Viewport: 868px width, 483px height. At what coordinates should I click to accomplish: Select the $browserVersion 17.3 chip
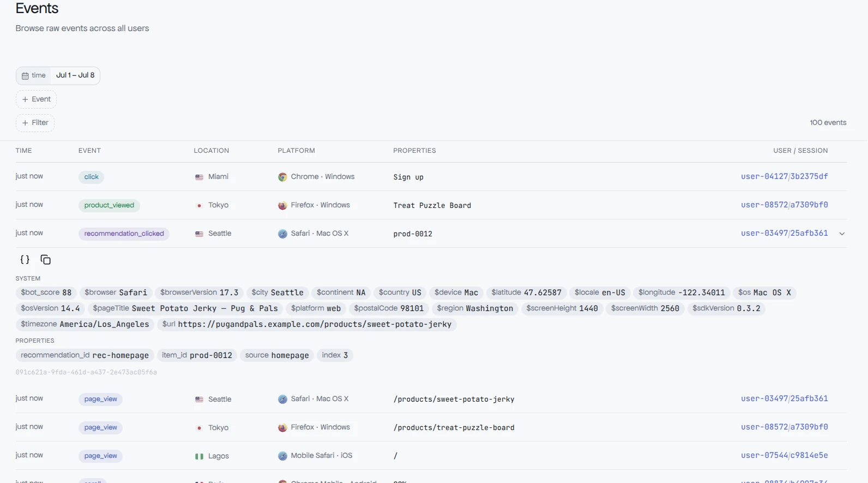[x=199, y=293]
